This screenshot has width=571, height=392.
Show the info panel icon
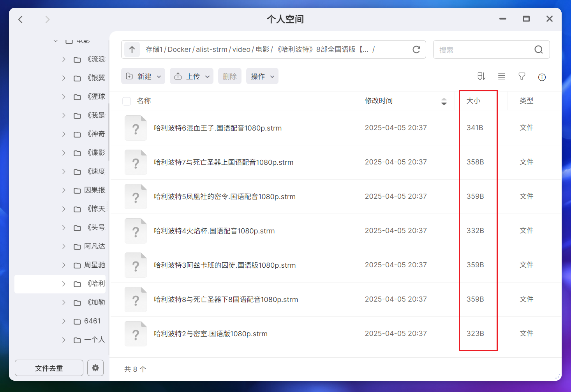542,77
